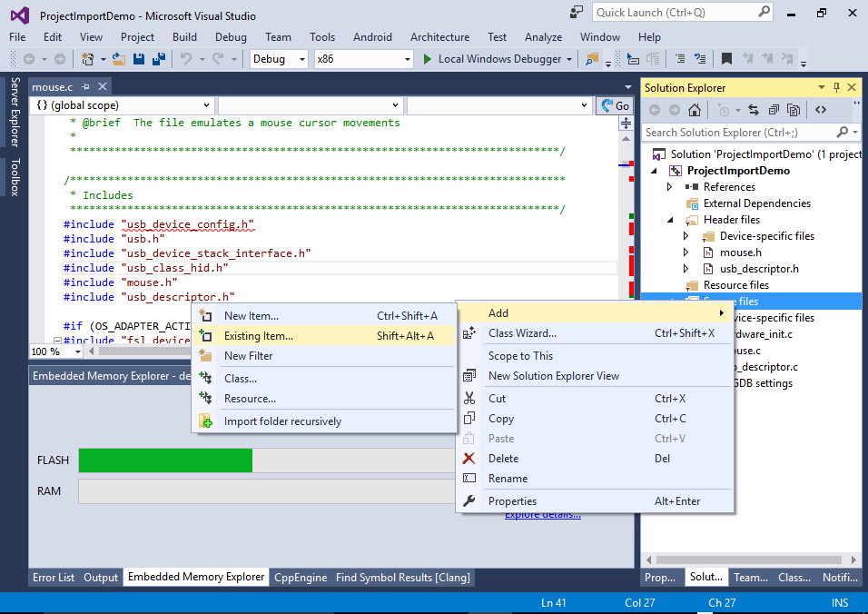Open the Debug configuration dropdown
Image resolution: width=868 pixels, height=614 pixels.
click(x=280, y=59)
